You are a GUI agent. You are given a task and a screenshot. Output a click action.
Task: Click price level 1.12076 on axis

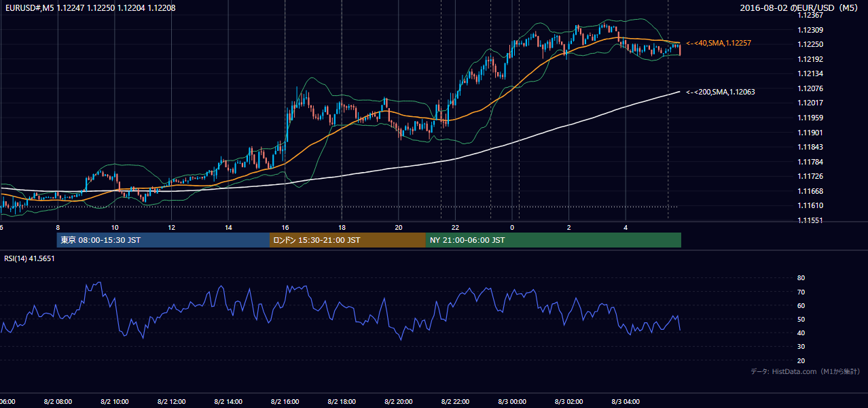pos(810,88)
